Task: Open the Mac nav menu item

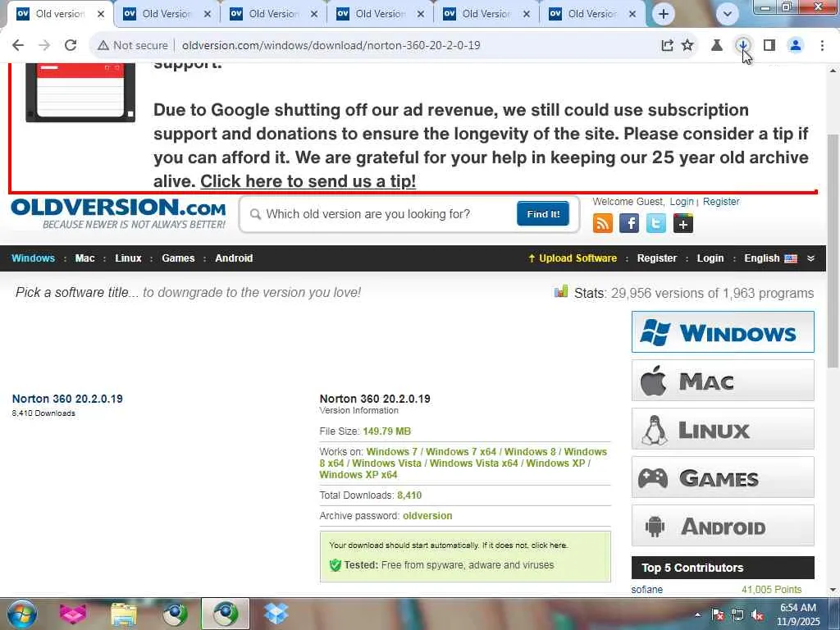Action: pyautogui.click(x=84, y=258)
